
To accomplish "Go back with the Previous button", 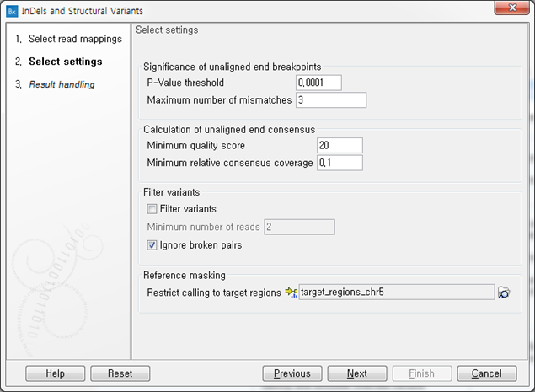I will 292,373.
